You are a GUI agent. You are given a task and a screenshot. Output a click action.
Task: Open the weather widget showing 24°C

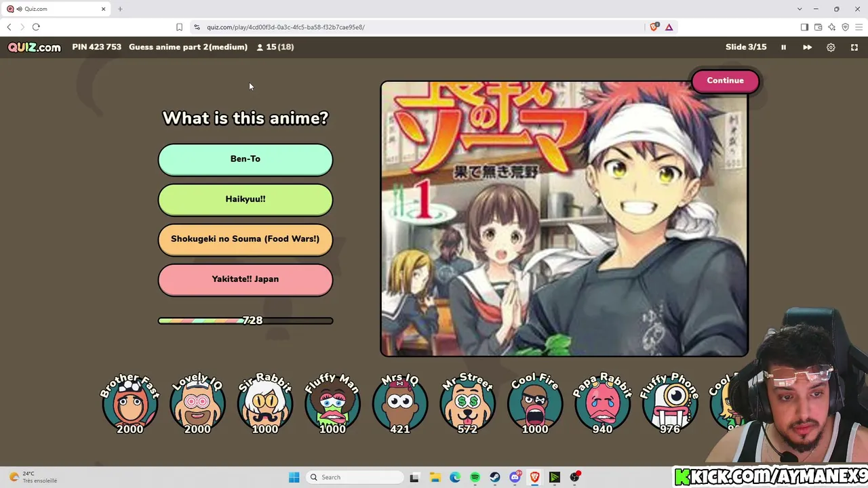point(33,477)
